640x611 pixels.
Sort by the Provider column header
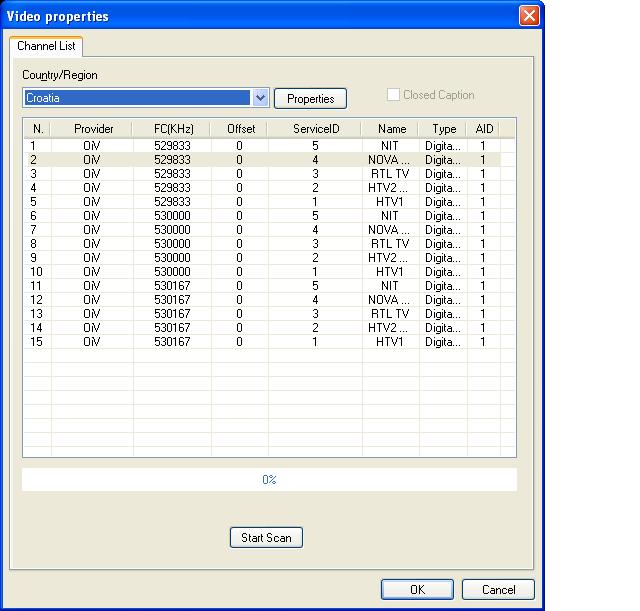pyautogui.click(x=93, y=129)
